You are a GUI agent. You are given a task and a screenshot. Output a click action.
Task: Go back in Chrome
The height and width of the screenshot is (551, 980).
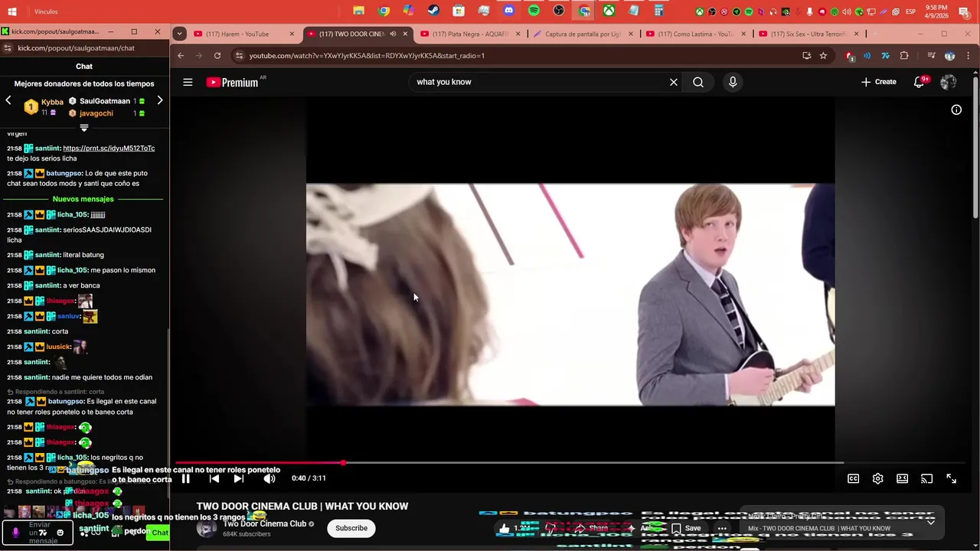click(x=181, y=55)
